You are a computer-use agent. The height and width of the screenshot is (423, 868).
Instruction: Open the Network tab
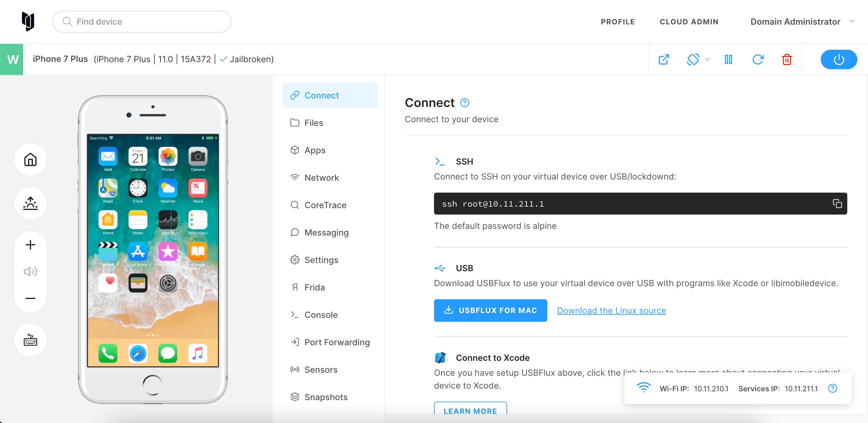coord(330,178)
